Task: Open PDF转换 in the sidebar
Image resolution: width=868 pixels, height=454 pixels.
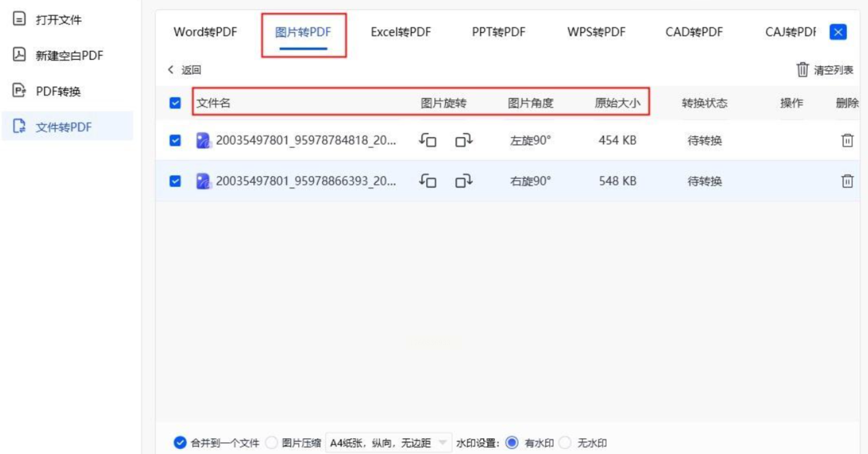Action: coord(58,91)
